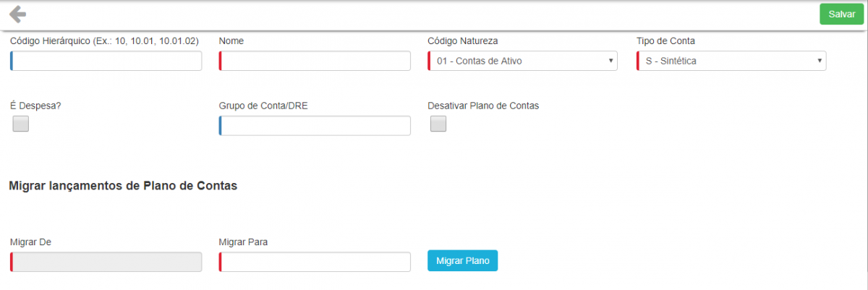Image resolution: width=868 pixels, height=290 pixels.
Task: Click the 'Desativar Plano de Contas' label
Action: pos(483,106)
